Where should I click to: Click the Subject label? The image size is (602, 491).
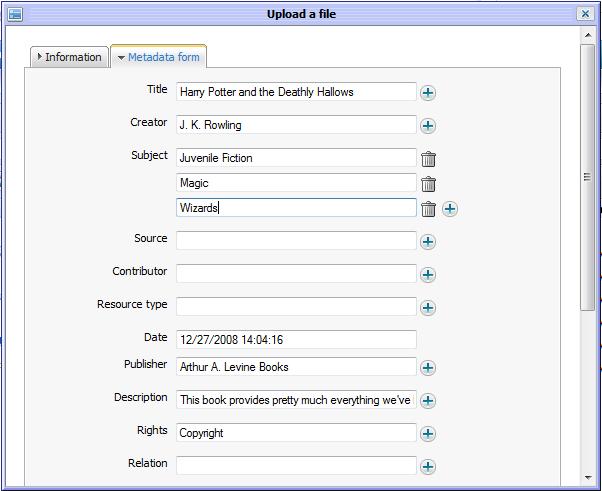(149, 155)
